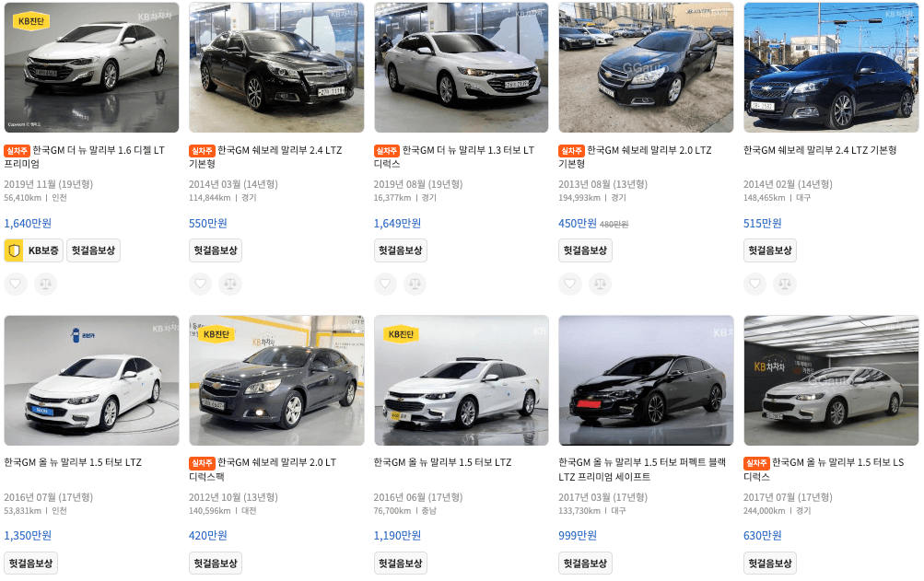This screenshot has width=924, height=581.
Task: Click 헛걸음보상 button under 630만원 listing
Action: click(x=770, y=564)
